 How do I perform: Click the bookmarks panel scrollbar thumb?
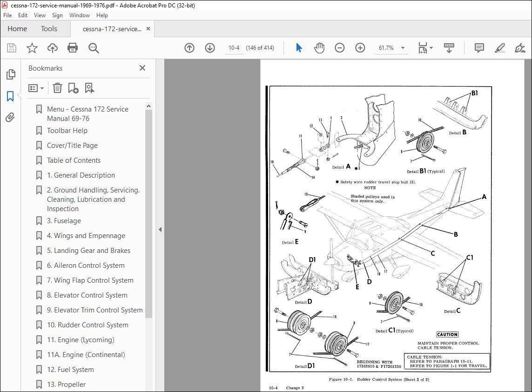[148, 213]
